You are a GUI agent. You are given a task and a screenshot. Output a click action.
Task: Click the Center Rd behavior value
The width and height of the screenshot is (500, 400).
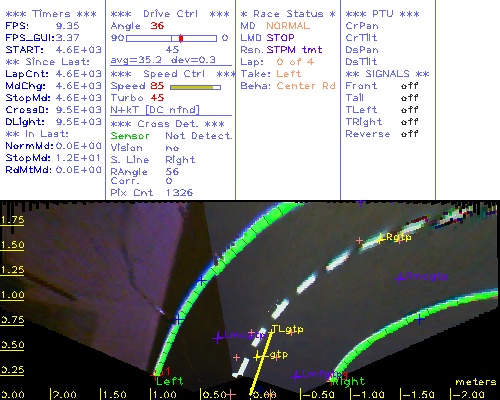click(x=306, y=86)
